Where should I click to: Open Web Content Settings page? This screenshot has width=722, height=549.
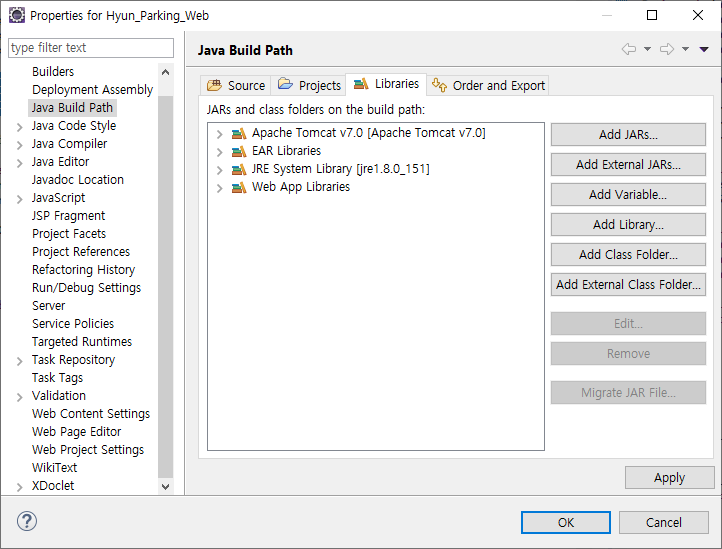[x=91, y=413]
